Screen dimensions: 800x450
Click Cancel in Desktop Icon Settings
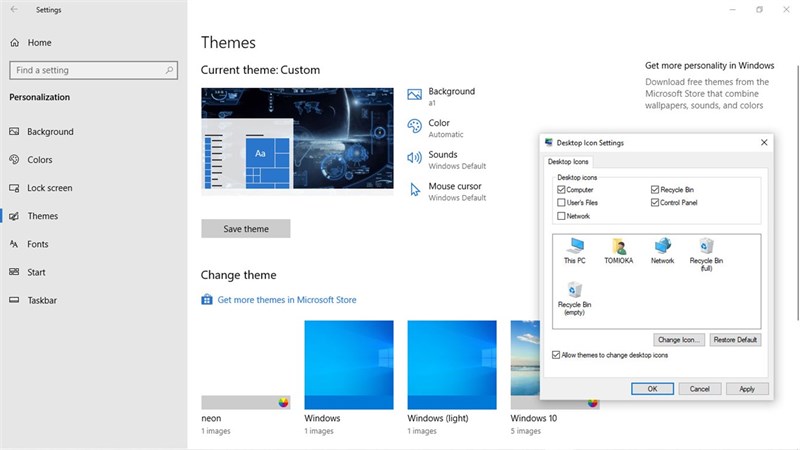point(699,389)
